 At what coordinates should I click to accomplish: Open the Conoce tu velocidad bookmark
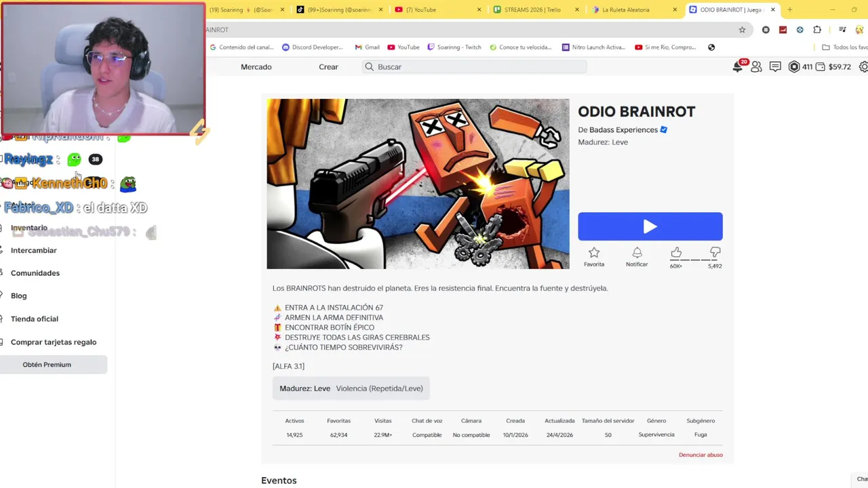click(521, 47)
